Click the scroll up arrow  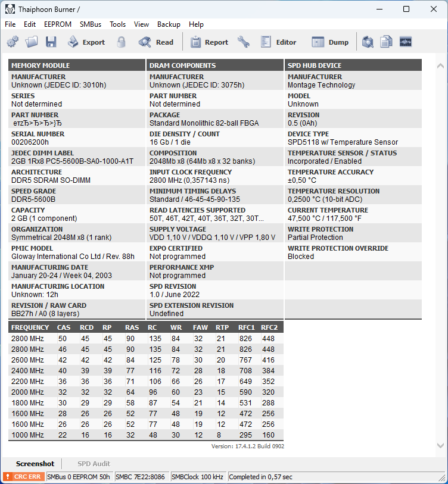[441, 65]
